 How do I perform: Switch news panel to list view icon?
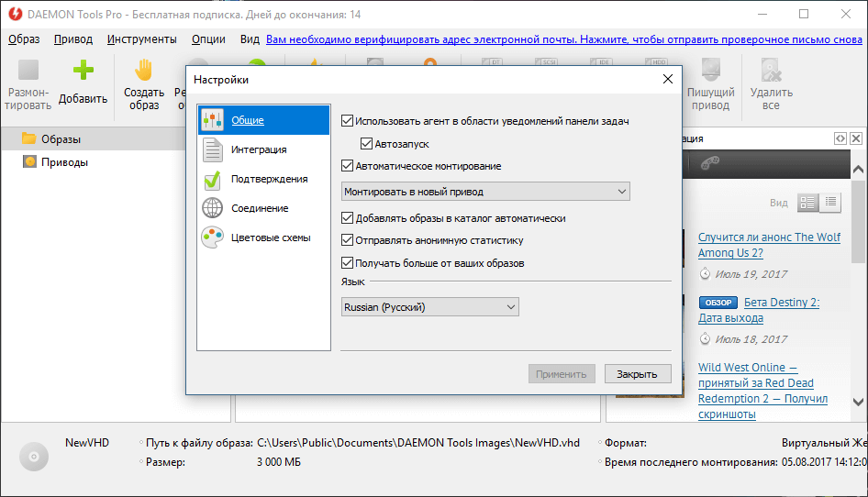click(830, 204)
